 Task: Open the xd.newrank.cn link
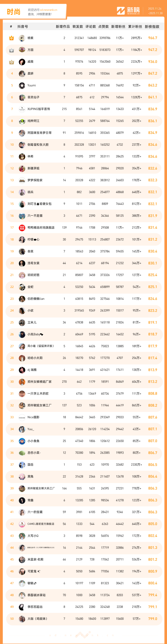coord(49,10)
